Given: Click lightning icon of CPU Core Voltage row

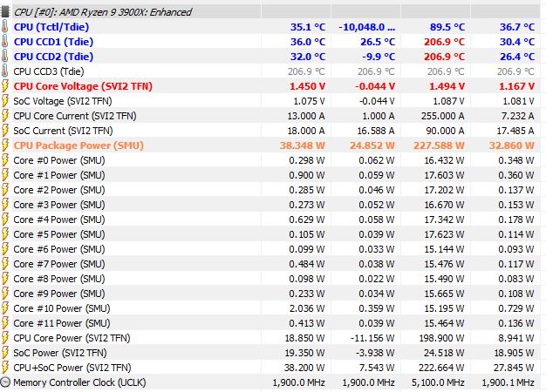Looking at the screenshot, I should [x=5, y=86].
